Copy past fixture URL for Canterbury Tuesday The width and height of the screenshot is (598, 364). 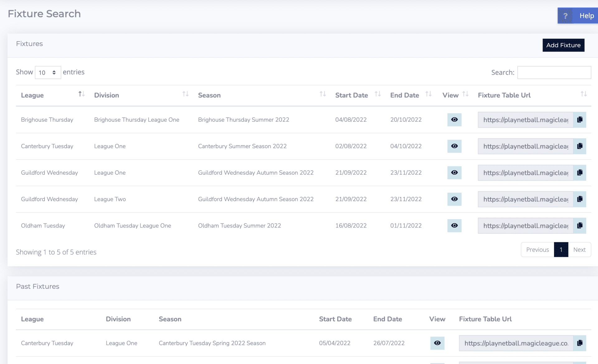[x=580, y=343]
